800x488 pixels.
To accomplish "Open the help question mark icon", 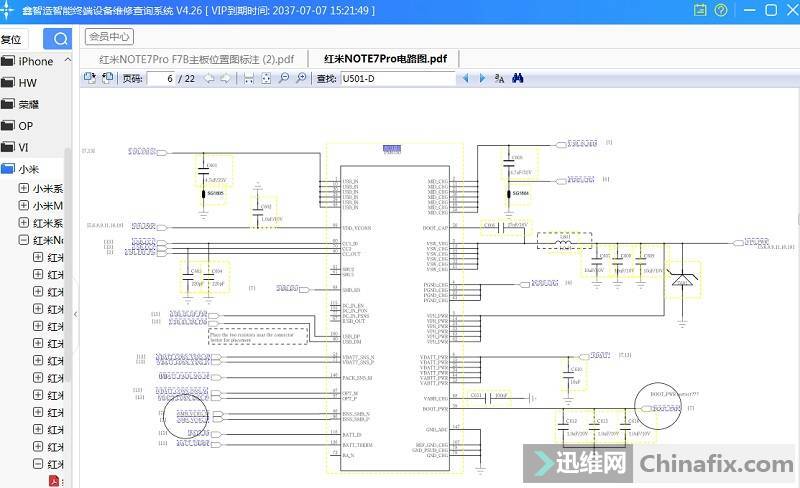I will click(721, 10).
